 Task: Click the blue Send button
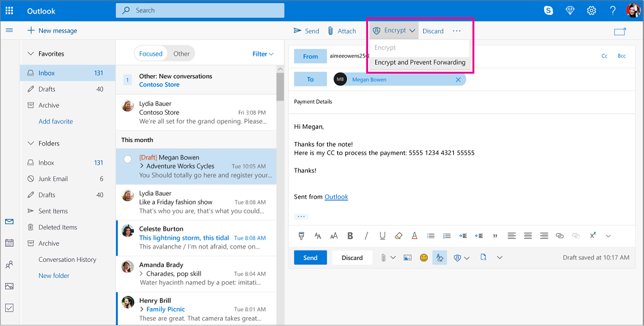point(310,257)
